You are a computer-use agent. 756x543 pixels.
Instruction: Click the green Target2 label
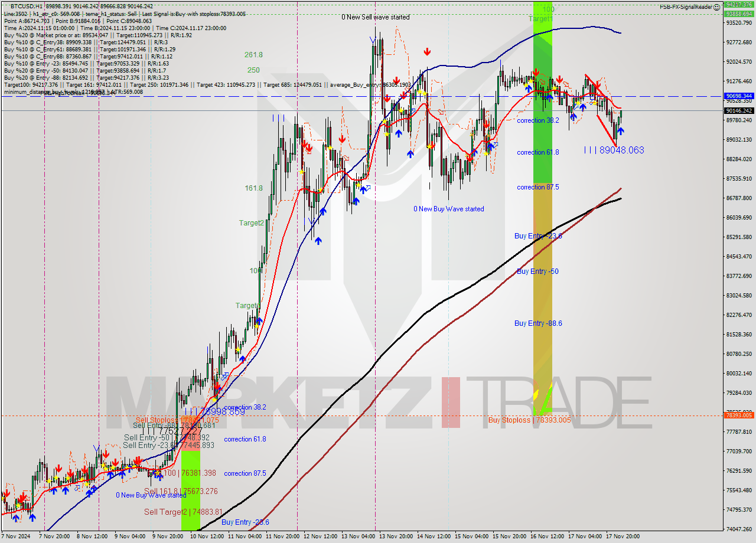point(252,223)
